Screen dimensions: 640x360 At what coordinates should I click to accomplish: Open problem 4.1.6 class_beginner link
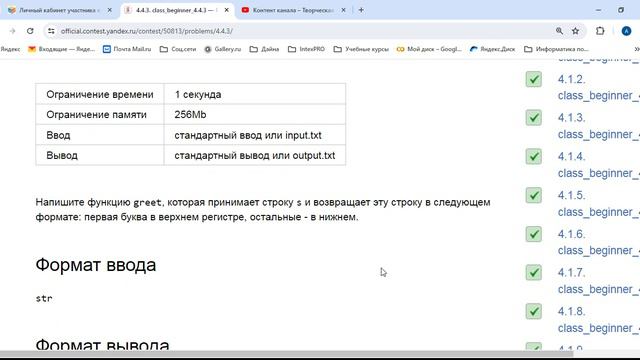pos(598,242)
